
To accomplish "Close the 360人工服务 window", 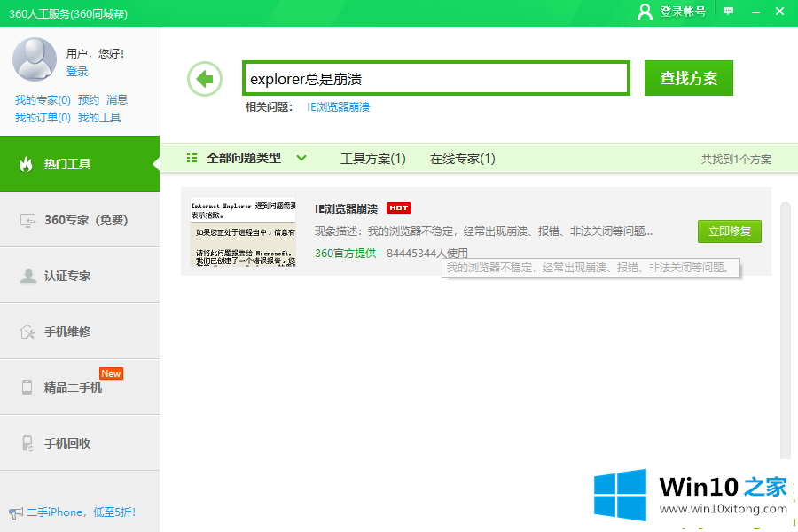I will [x=779, y=12].
